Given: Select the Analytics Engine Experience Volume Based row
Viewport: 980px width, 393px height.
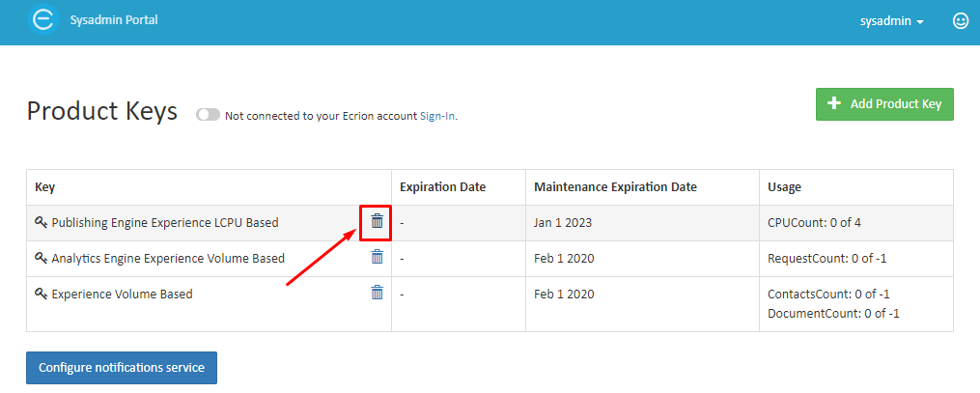Looking at the screenshot, I should tap(490, 258).
